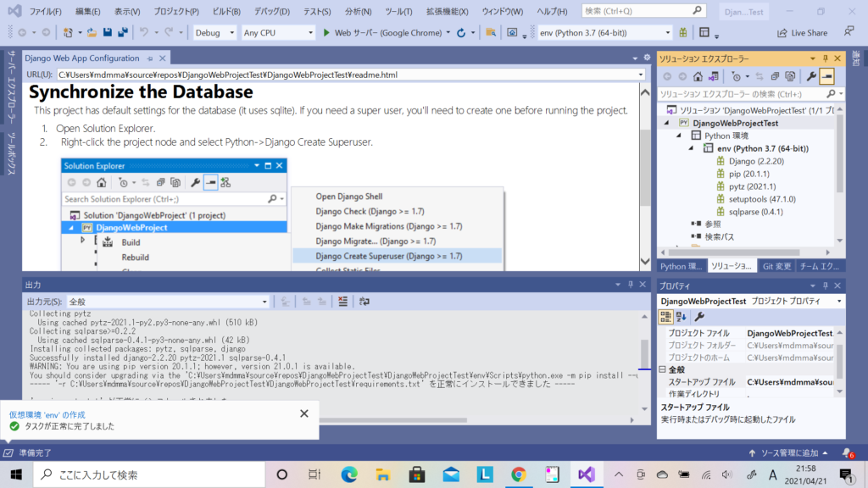This screenshot has width=868, height=488.
Task: Dismiss the task completed notification popup
Action: point(304,413)
